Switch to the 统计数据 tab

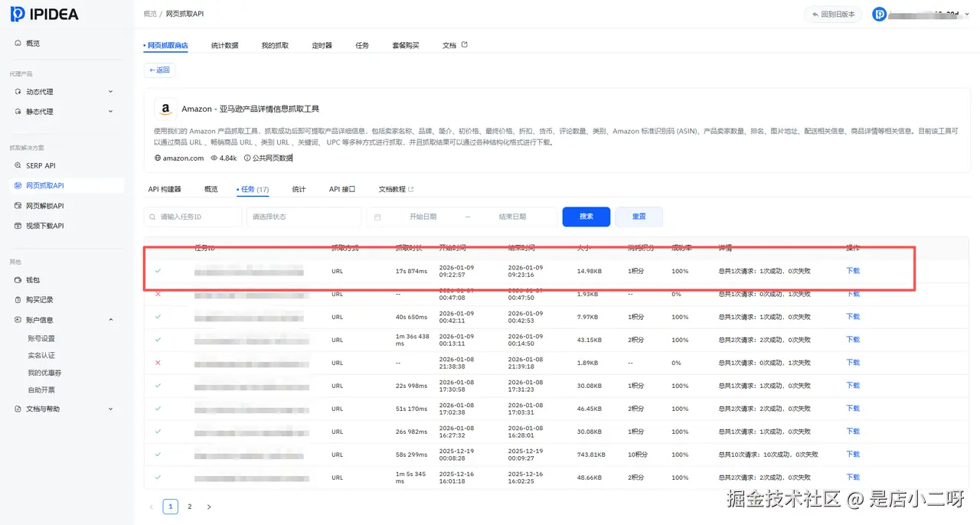[x=224, y=45]
